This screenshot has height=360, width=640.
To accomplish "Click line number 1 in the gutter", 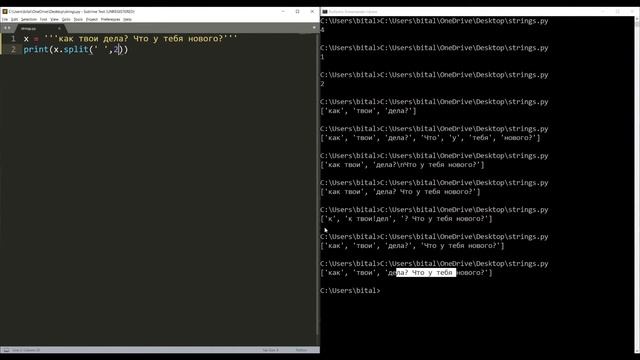I will (x=13, y=39).
